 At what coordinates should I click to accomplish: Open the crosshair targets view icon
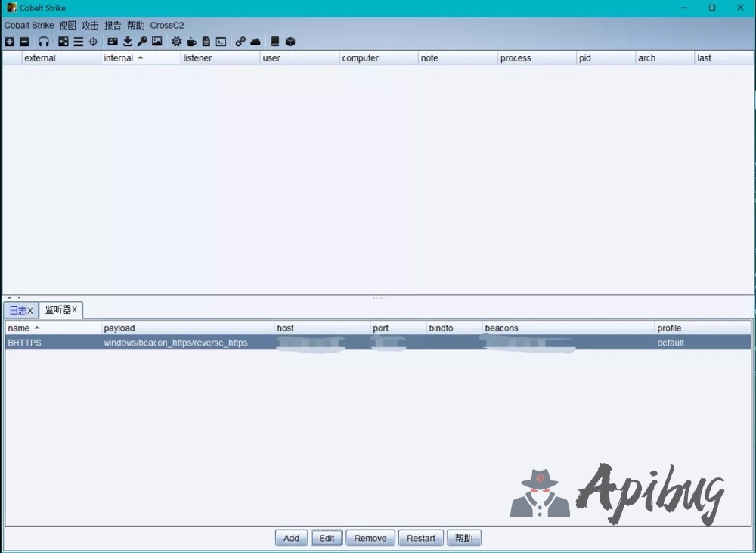[x=93, y=42]
